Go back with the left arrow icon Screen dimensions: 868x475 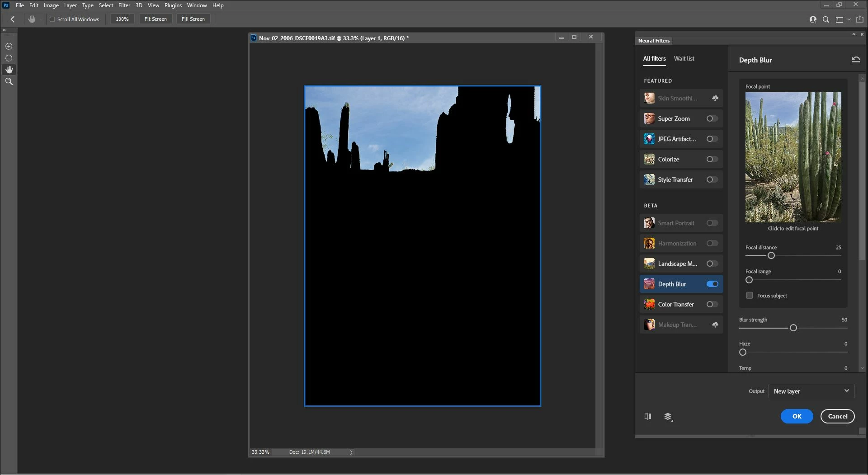[13, 19]
